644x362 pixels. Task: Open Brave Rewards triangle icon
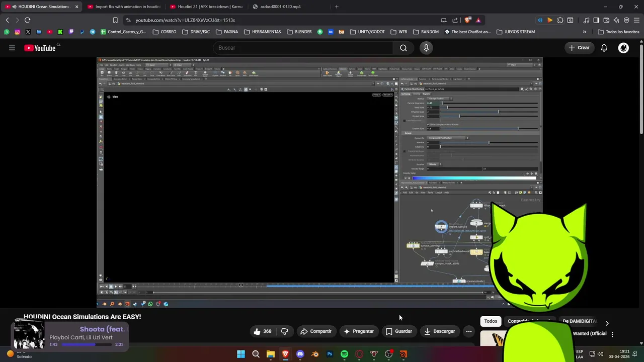tap(478, 20)
